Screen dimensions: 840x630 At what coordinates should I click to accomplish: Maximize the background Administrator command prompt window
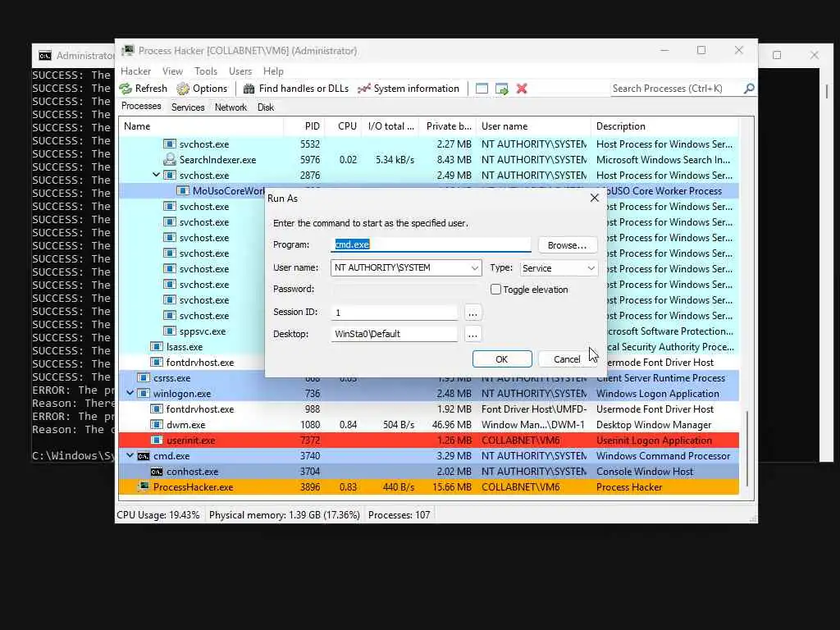(x=777, y=55)
